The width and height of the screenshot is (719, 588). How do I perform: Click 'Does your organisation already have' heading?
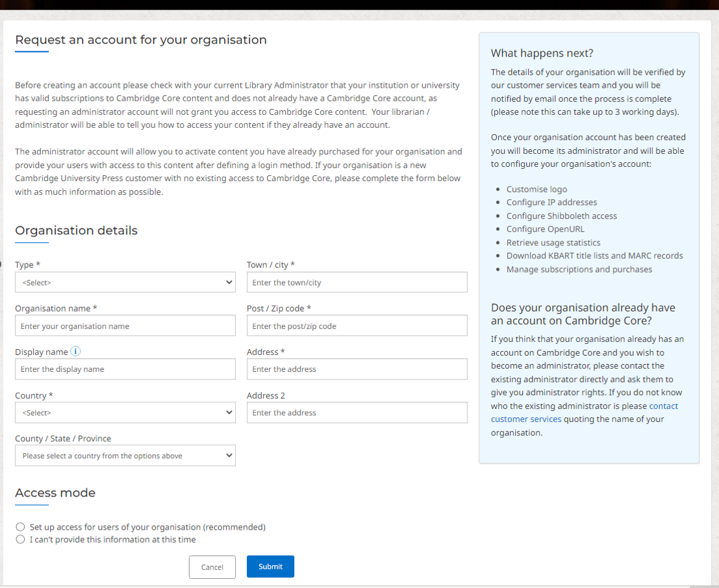(x=583, y=314)
